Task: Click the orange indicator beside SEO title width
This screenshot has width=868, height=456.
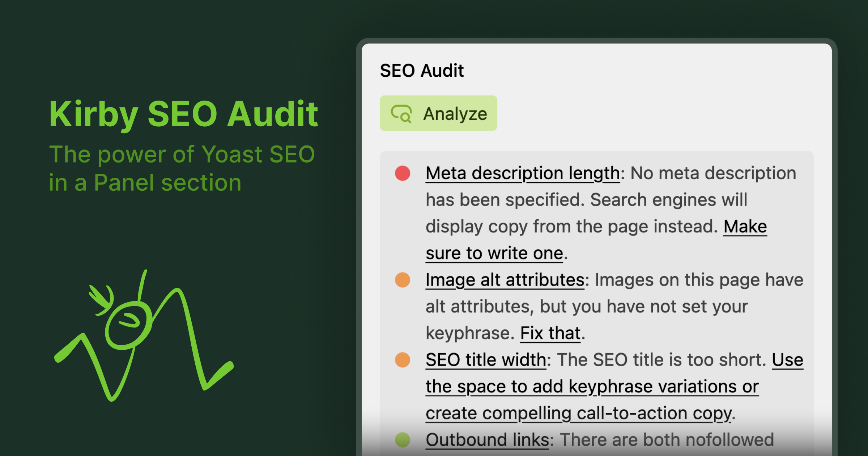Action: (x=403, y=360)
